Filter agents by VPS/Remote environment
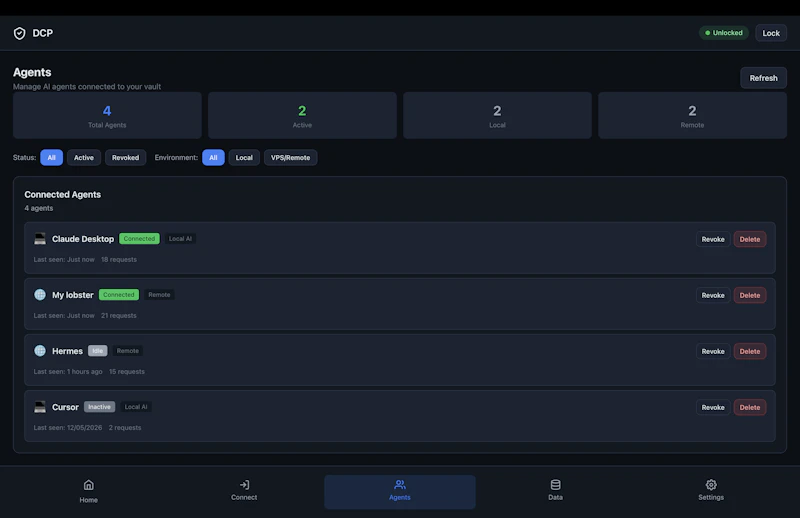This screenshot has width=800, height=518. pyautogui.click(x=290, y=158)
